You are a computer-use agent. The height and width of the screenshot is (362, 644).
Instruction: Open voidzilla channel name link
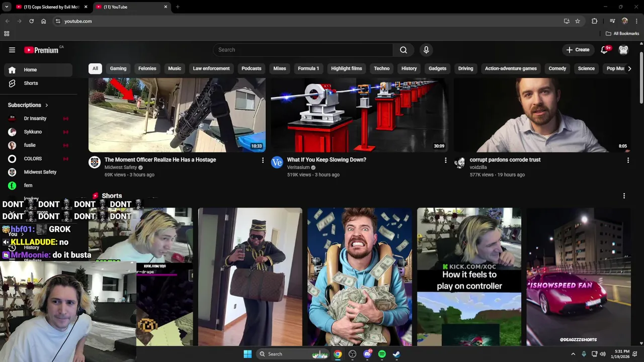[x=478, y=167]
